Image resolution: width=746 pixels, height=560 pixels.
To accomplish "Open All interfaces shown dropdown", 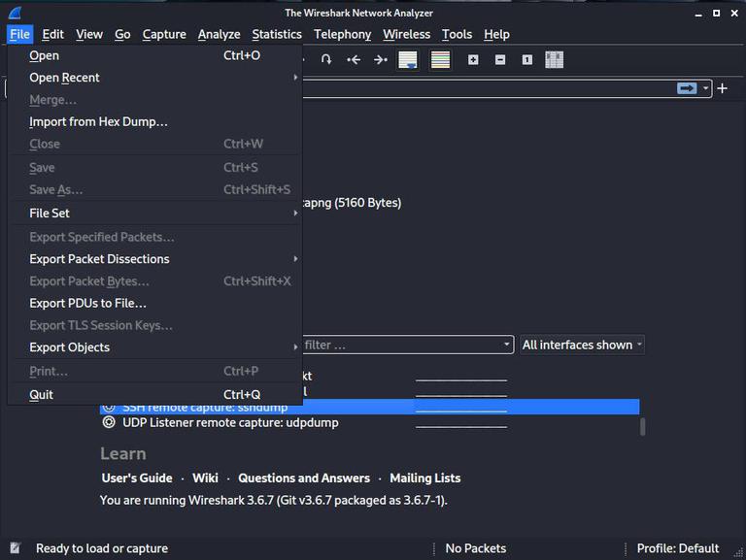I will click(583, 345).
